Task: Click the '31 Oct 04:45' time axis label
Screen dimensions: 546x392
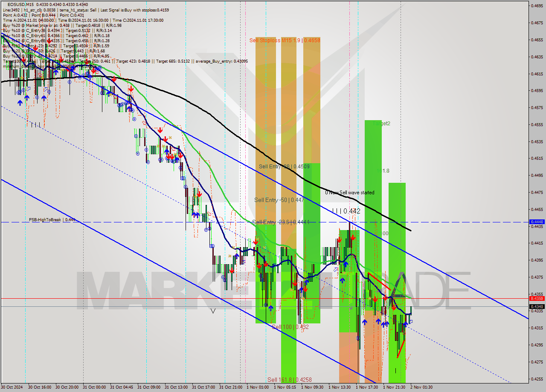Action: tap(122, 387)
